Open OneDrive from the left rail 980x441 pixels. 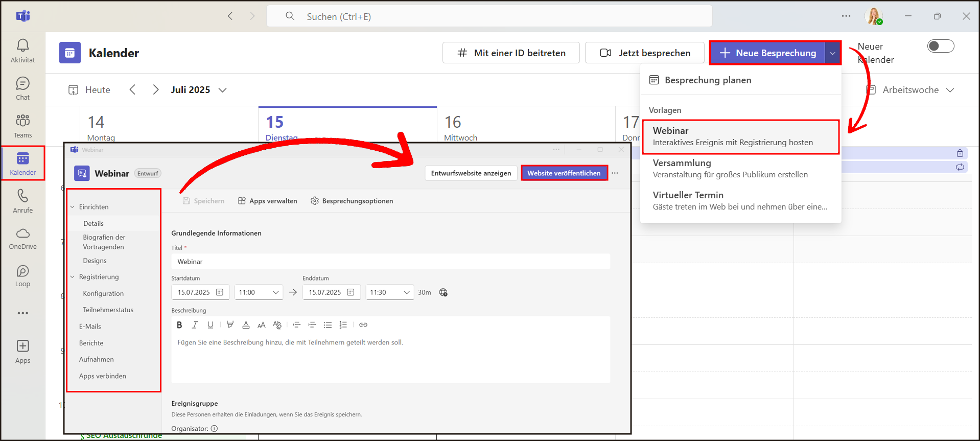click(x=22, y=239)
